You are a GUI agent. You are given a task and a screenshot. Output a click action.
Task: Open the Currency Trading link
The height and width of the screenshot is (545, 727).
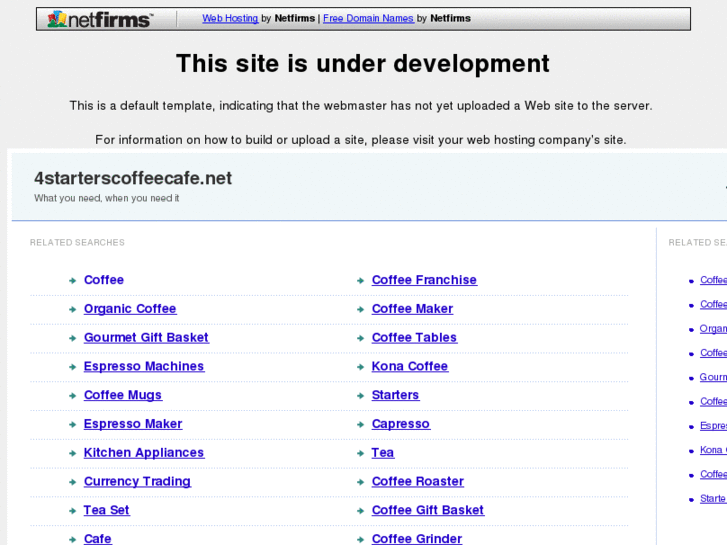[x=137, y=481]
